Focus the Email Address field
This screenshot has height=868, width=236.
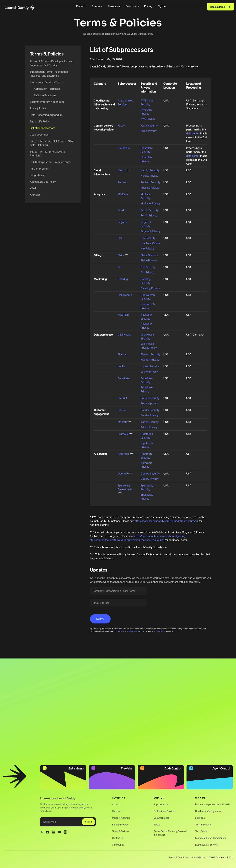tap(118, 603)
